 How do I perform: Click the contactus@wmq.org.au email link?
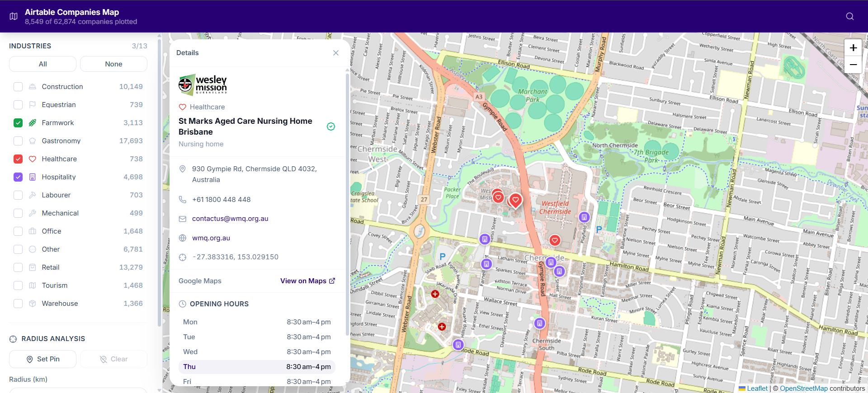coord(230,219)
